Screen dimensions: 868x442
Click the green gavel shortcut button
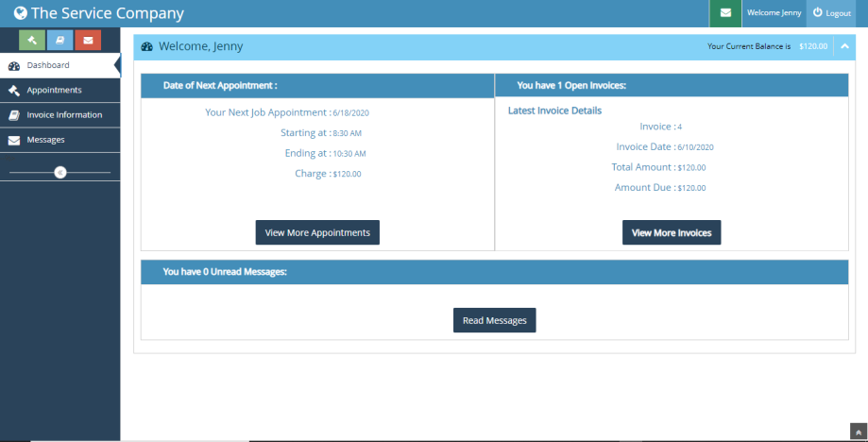pyautogui.click(x=32, y=40)
